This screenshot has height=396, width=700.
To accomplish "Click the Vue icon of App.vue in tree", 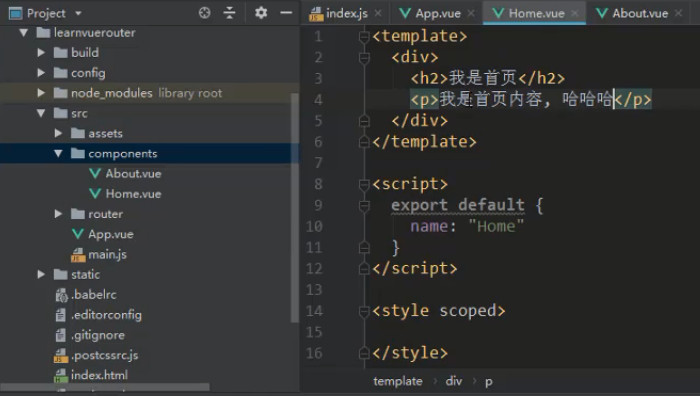I will pos(78,234).
